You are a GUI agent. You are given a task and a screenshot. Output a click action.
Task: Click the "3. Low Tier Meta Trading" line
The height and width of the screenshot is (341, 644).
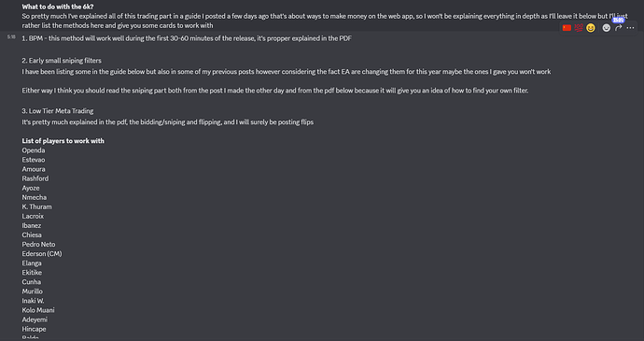[58, 111]
